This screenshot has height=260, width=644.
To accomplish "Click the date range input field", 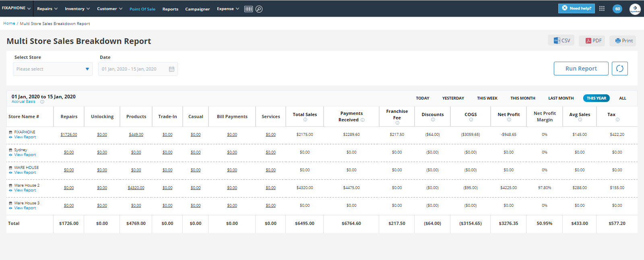I will (138, 69).
